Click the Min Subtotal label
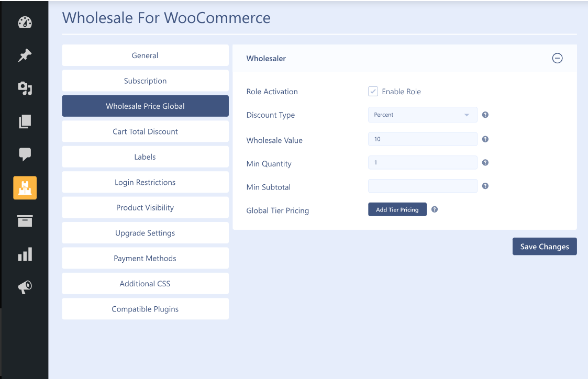The image size is (588, 379). [268, 187]
